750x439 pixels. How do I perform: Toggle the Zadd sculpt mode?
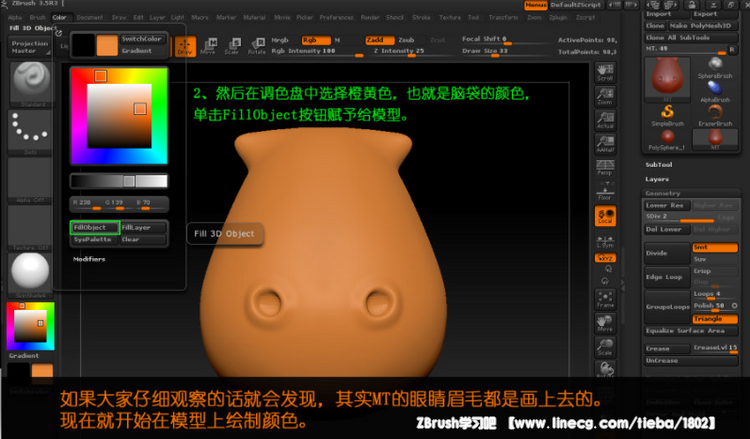point(380,40)
